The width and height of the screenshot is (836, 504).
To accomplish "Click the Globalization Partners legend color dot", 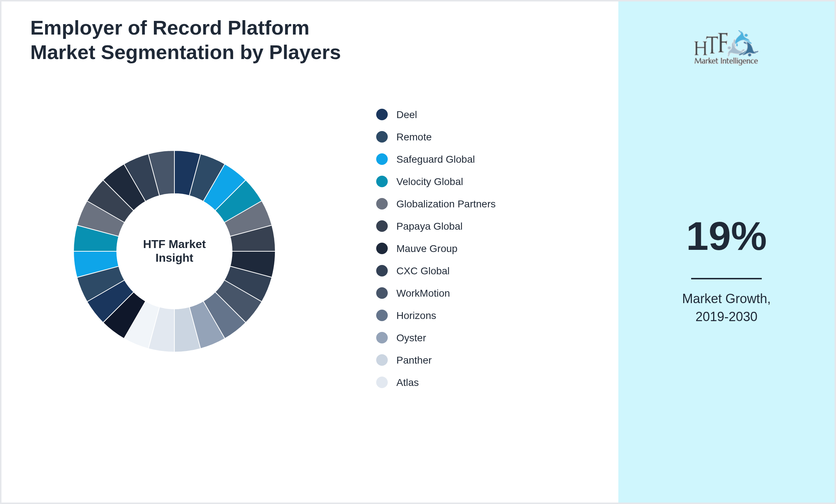I will tap(382, 204).
